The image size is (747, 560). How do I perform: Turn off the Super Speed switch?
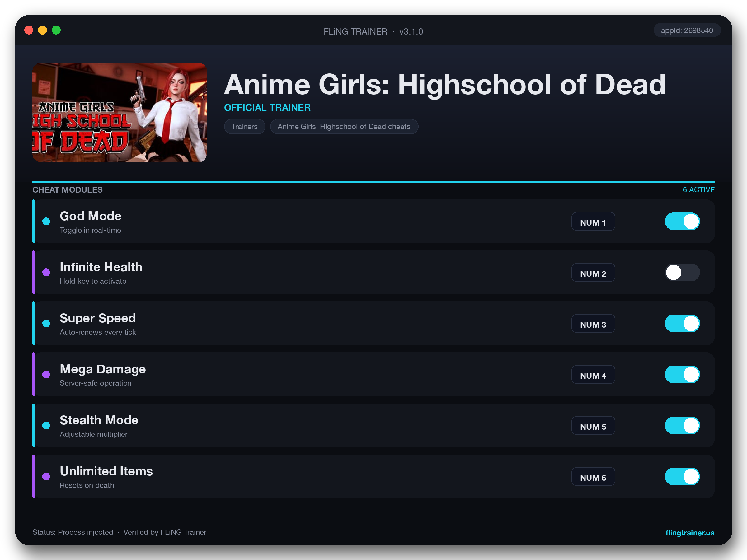pyautogui.click(x=682, y=323)
